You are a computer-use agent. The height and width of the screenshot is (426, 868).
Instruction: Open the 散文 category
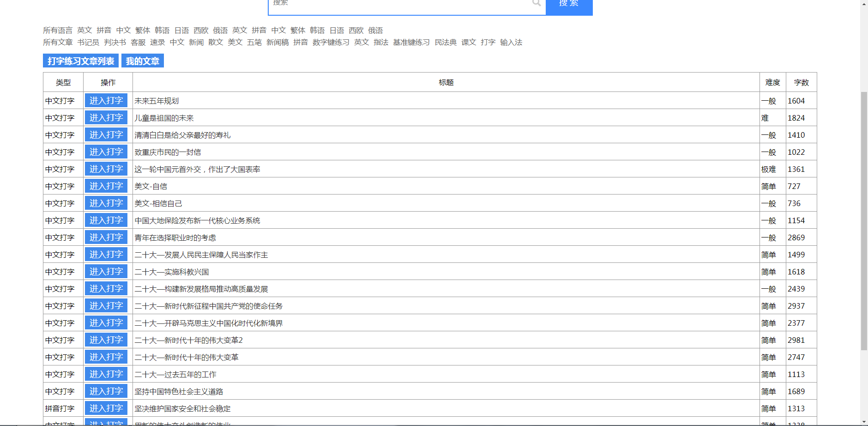coord(216,43)
